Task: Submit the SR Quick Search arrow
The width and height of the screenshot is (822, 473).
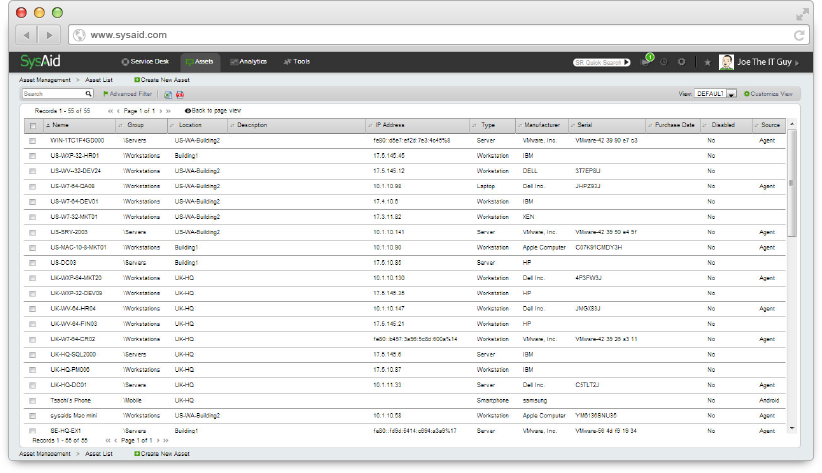Action: [626, 62]
